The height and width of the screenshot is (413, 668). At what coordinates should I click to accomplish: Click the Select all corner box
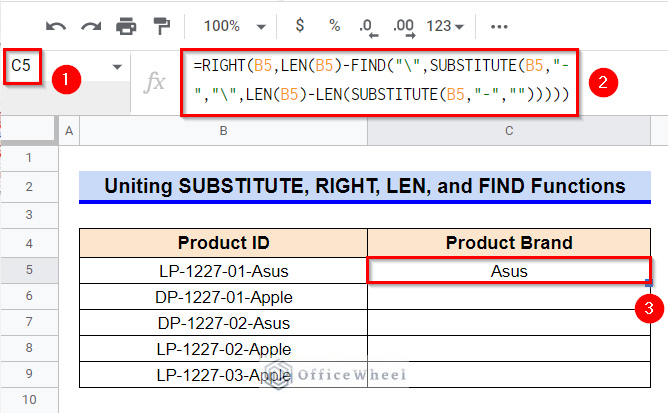click(x=29, y=130)
